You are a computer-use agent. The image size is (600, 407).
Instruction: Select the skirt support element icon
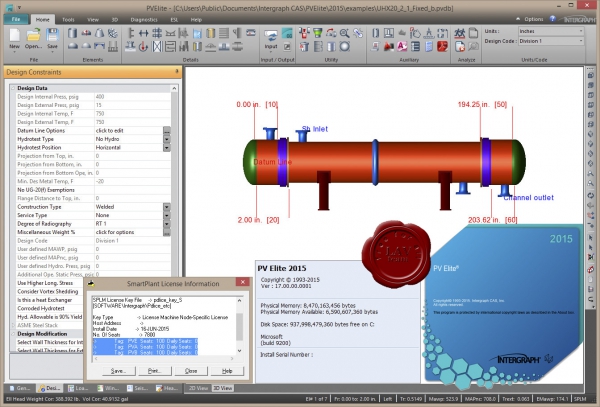[x=113, y=46]
